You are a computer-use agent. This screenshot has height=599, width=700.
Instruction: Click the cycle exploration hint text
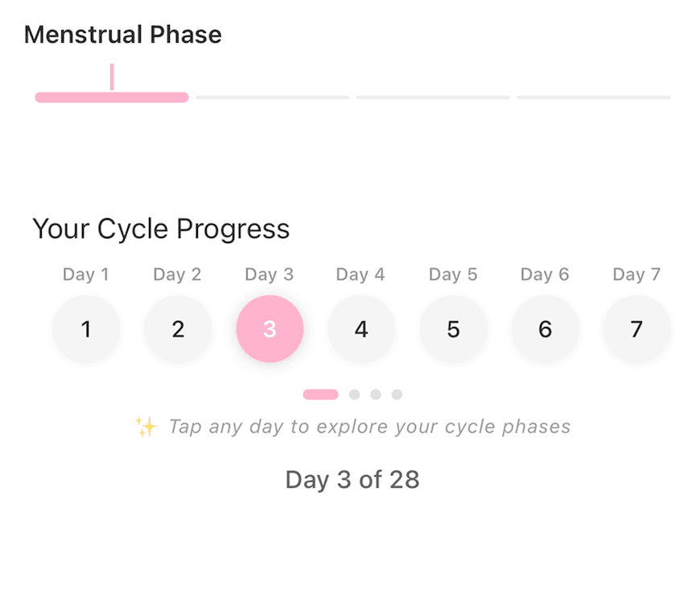(x=369, y=426)
